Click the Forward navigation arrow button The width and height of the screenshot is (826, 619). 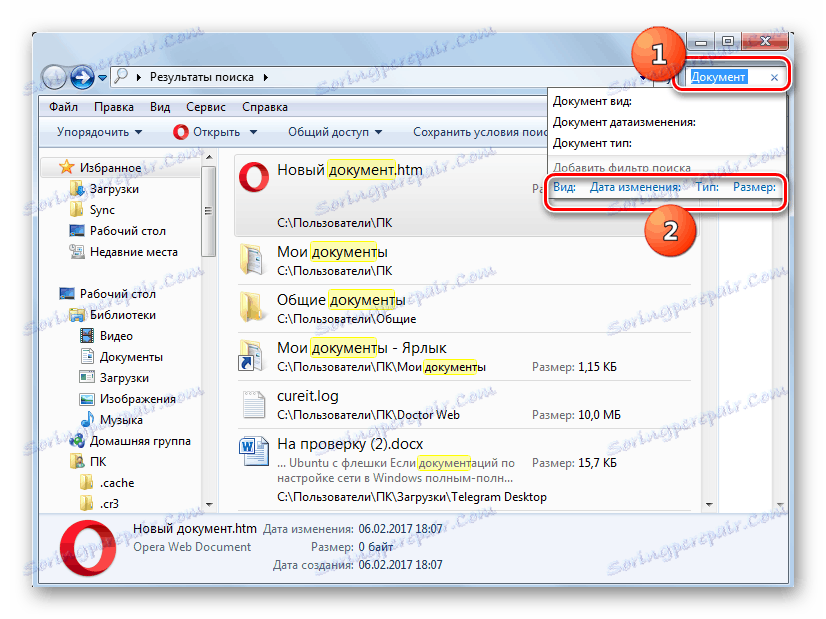(x=82, y=77)
